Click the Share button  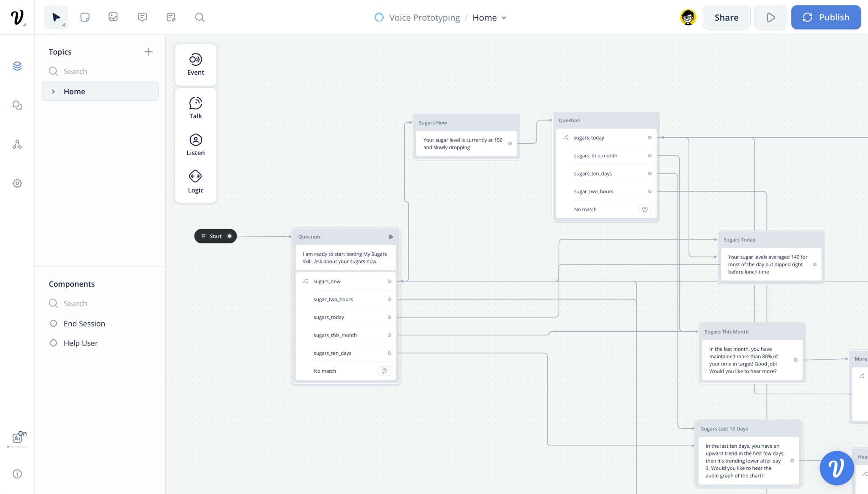tap(726, 17)
